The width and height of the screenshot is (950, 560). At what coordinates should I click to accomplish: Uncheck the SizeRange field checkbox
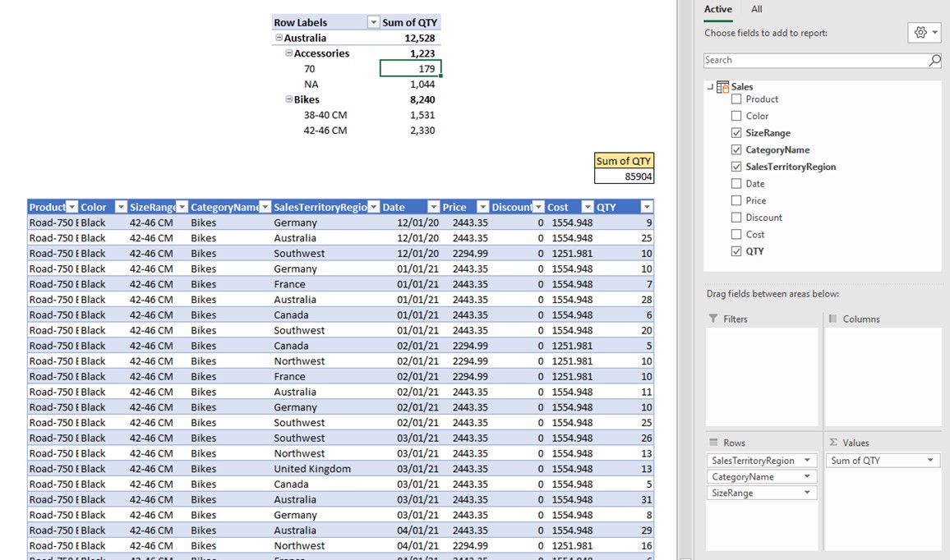point(736,133)
